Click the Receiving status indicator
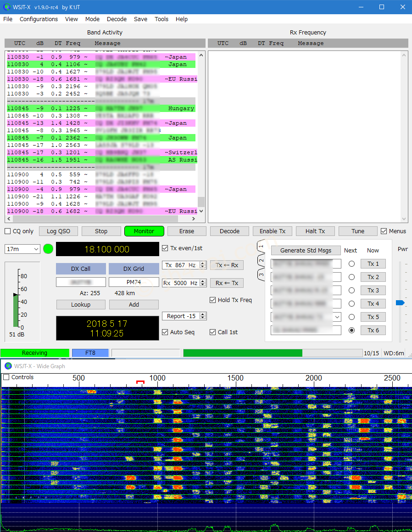 pos(34,353)
